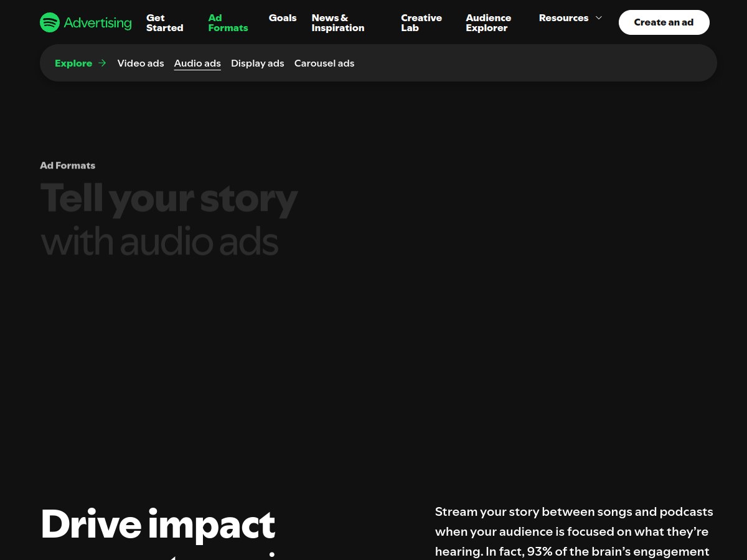Image resolution: width=747 pixels, height=560 pixels.
Task: Click the 'with audio ads' heading line
Action: pyautogui.click(x=159, y=241)
